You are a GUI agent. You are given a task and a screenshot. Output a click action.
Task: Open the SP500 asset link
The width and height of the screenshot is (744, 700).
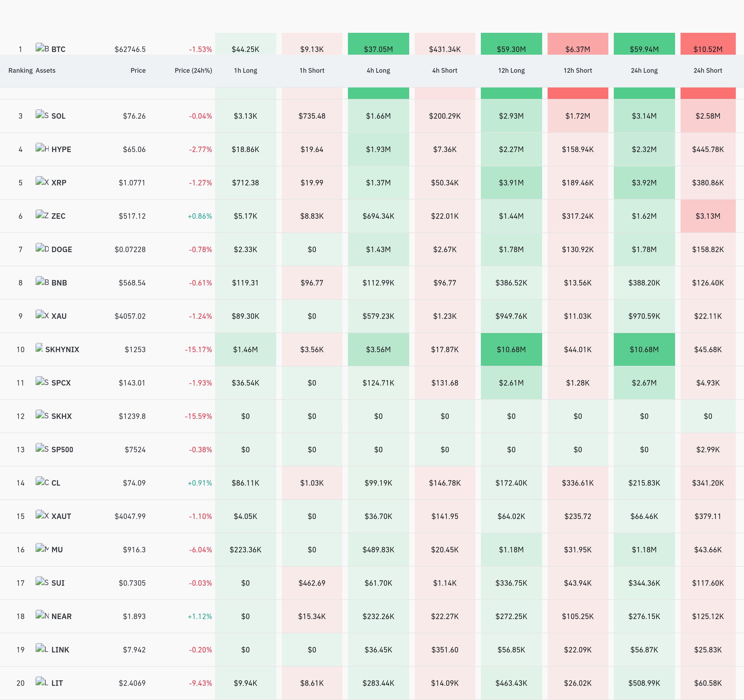point(62,450)
